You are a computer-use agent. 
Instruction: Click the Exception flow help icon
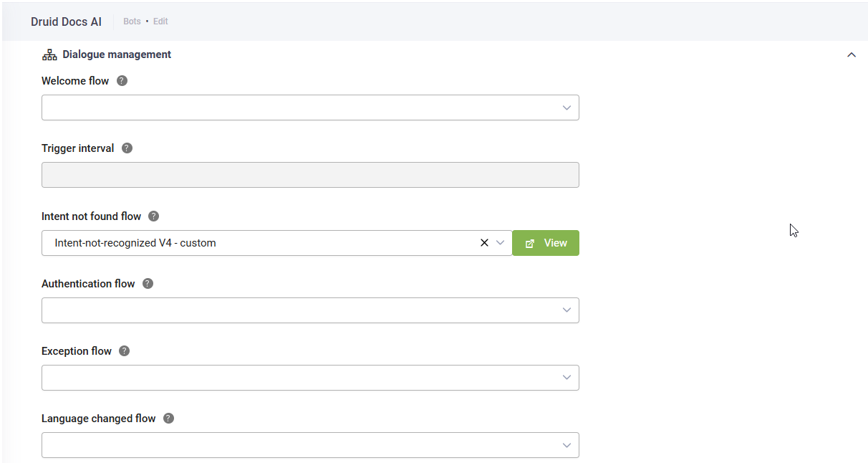(124, 351)
